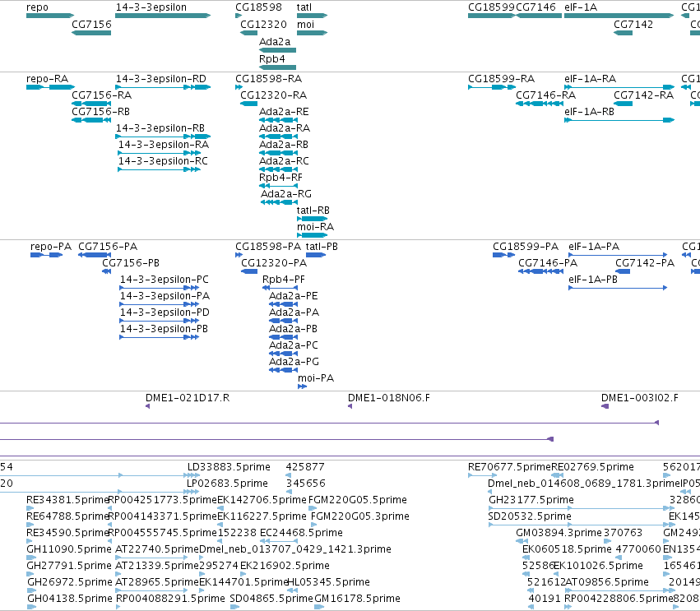Click the CG12320-RA transcript label
Image resolution: width=700 pixels, height=611 pixels.
pyautogui.click(x=274, y=95)
